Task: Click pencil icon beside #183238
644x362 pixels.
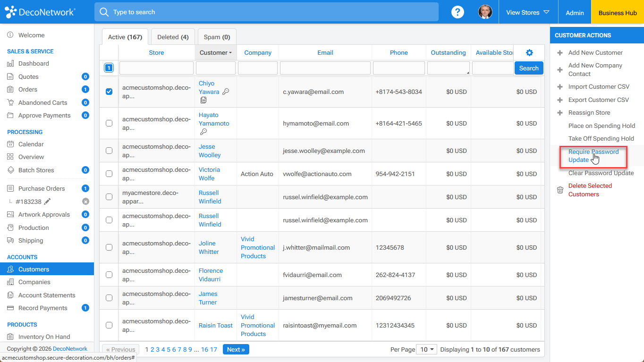Action: 47,202
